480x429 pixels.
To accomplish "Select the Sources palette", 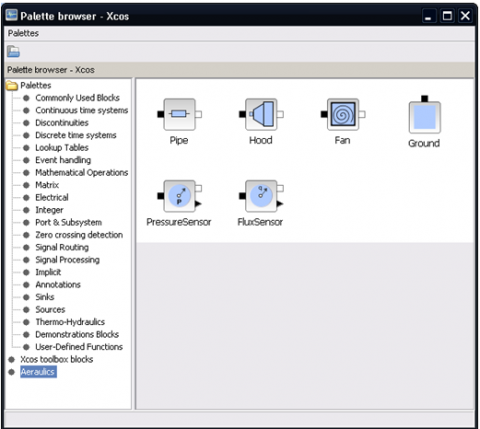I will point(50,310).
